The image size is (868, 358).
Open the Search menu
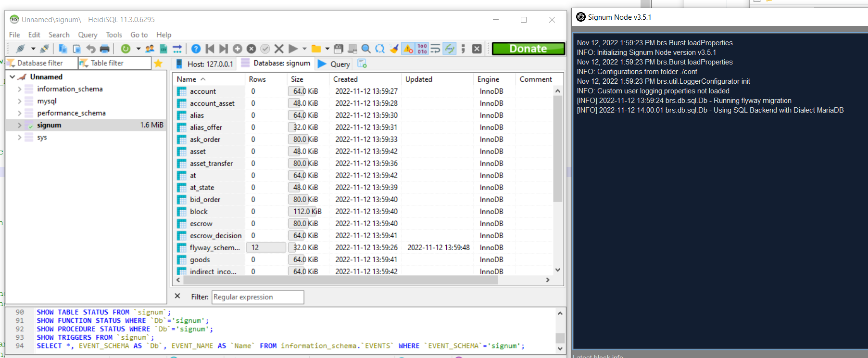59,35
